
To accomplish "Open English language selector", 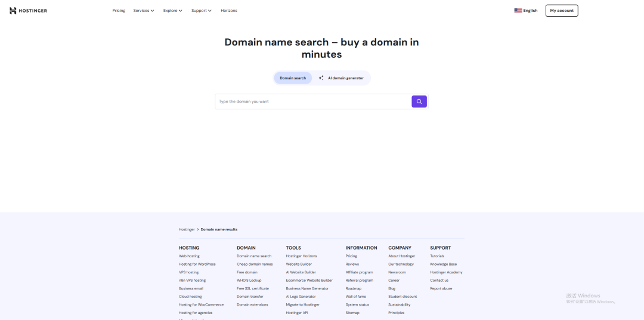I will [530, 11].
